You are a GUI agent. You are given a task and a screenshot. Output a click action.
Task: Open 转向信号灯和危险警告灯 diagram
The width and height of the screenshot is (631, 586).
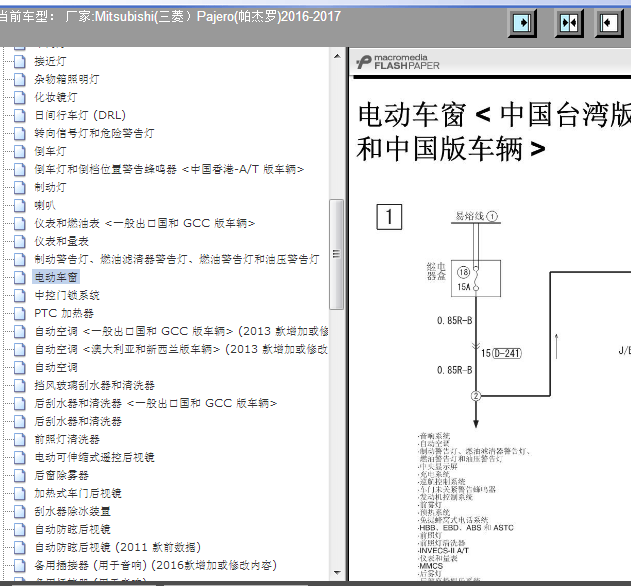(94, 133)
